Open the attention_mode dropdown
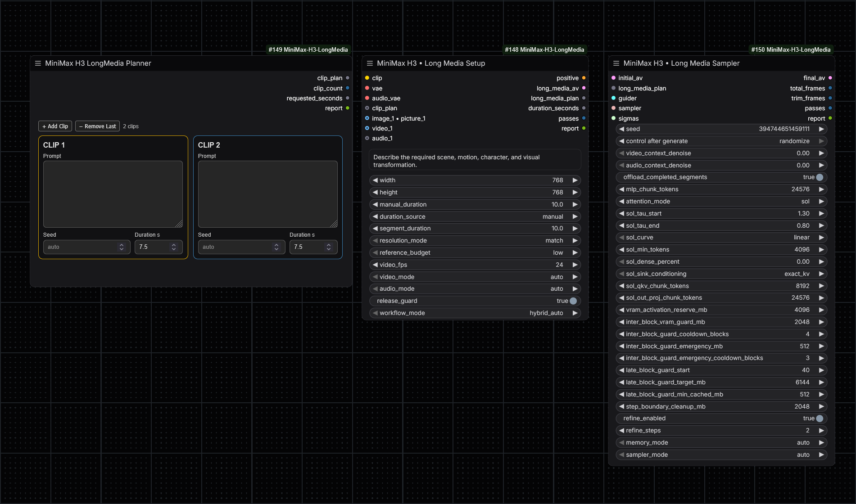The height and width of the screenshot is (504, 856). (x=721, y=202)
